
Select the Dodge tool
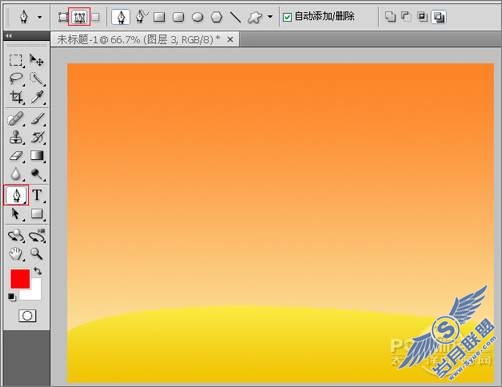pos(37,174)
